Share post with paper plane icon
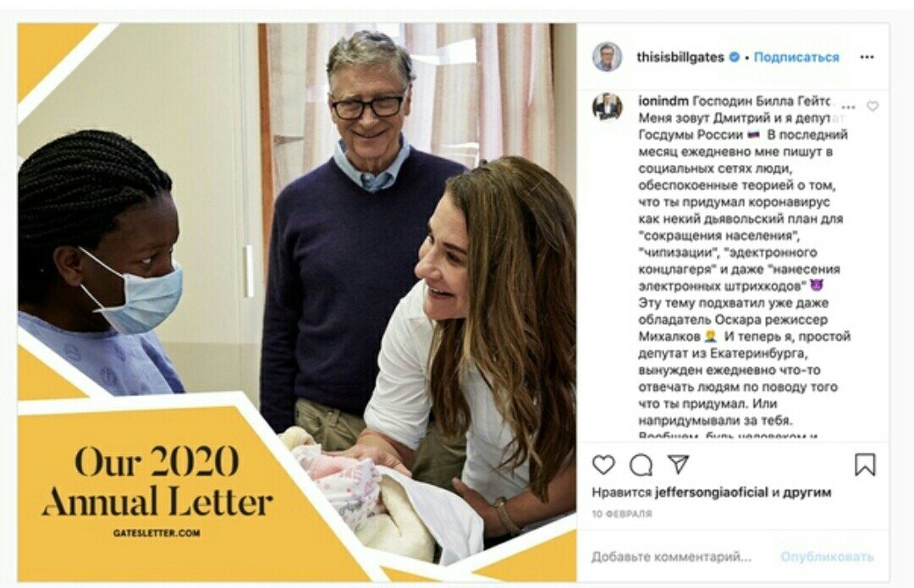Image resolution: width=914 pixels, height=588 pixels. (678, 464)
